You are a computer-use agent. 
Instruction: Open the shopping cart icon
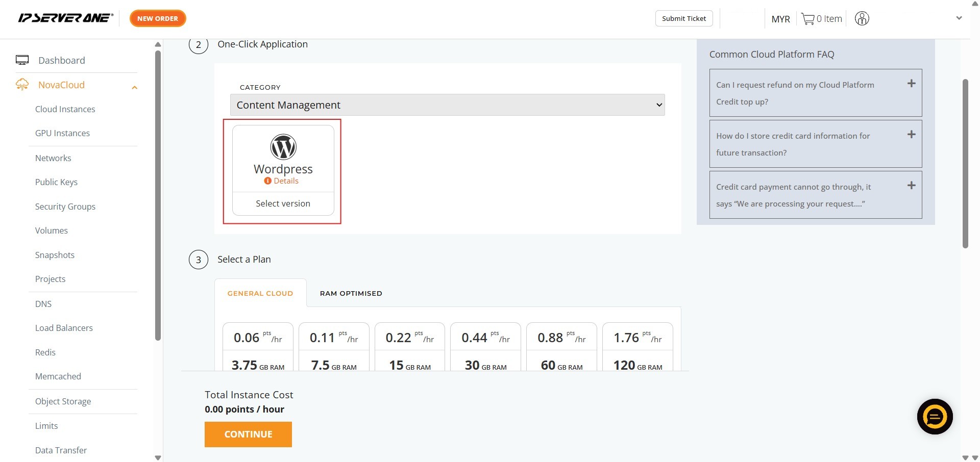(807, 19)
